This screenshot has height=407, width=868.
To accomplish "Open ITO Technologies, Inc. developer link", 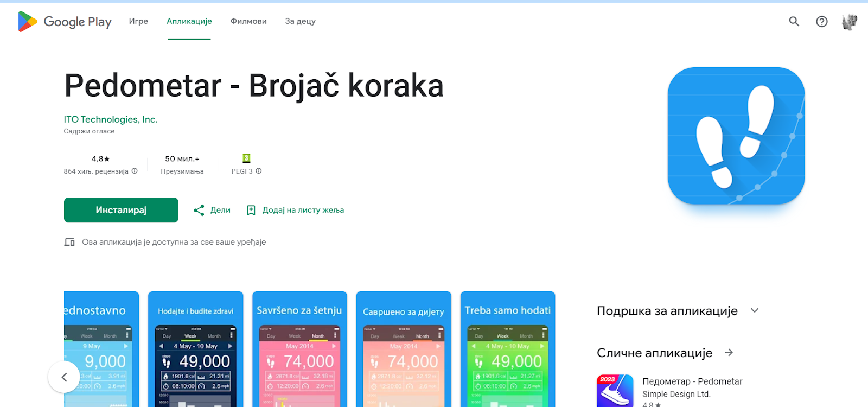I will coord(111,119).
